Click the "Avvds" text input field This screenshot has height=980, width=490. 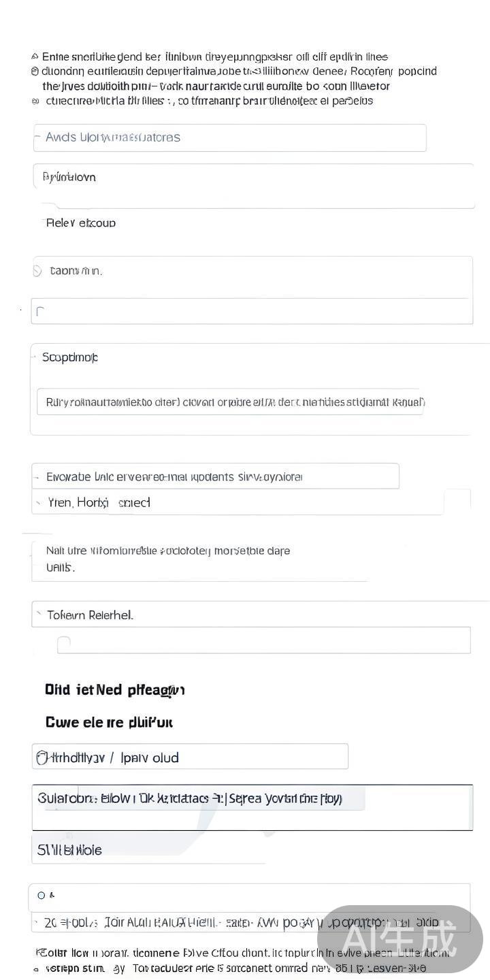point(229,137)
